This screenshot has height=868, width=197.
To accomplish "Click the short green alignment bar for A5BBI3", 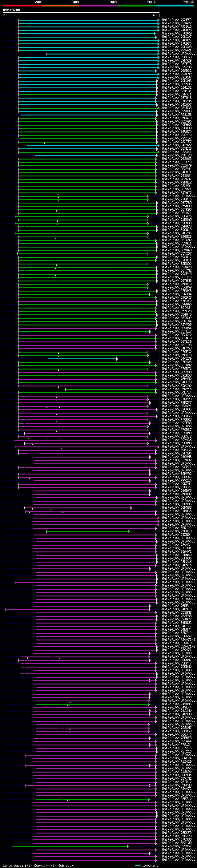I will point(88,532).
